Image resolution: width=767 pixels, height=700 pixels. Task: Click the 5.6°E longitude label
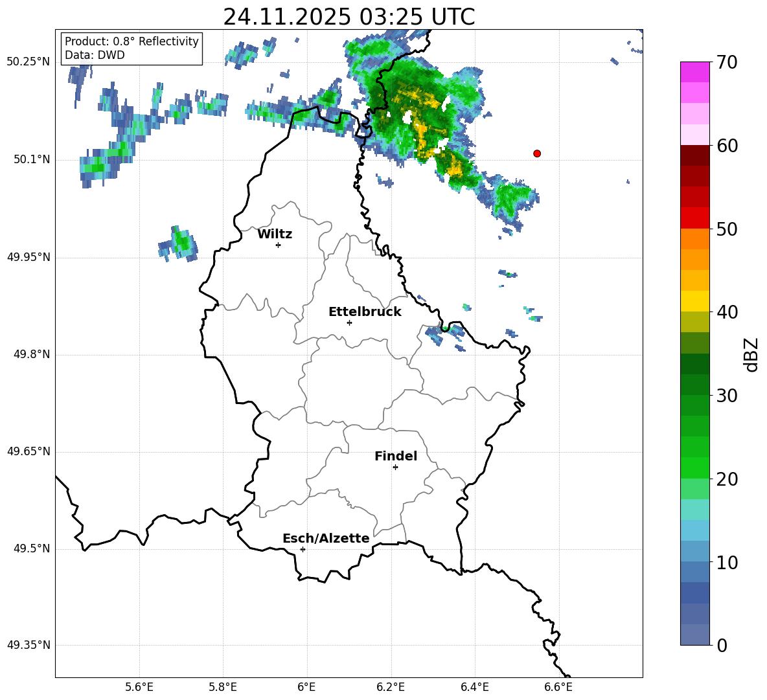click(x=139, y=687)
